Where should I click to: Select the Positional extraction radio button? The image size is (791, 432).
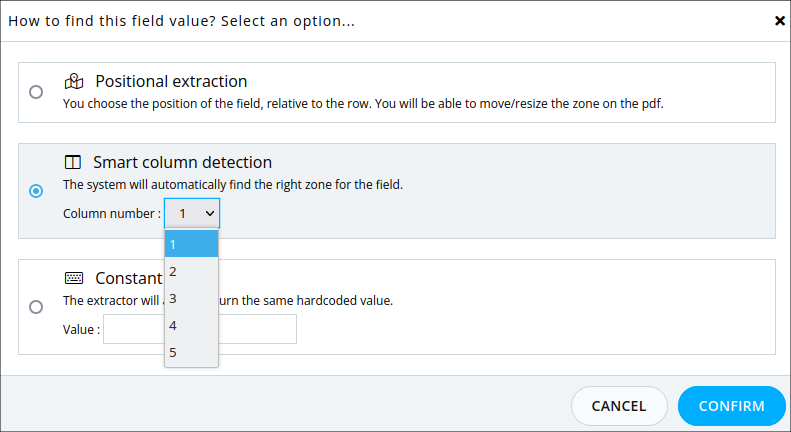[x=36, y=92]
